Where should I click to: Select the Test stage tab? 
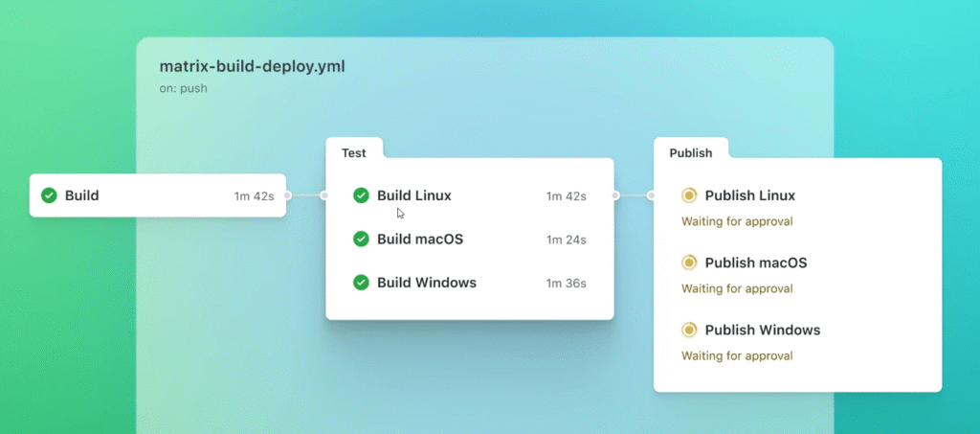(354, 152)
